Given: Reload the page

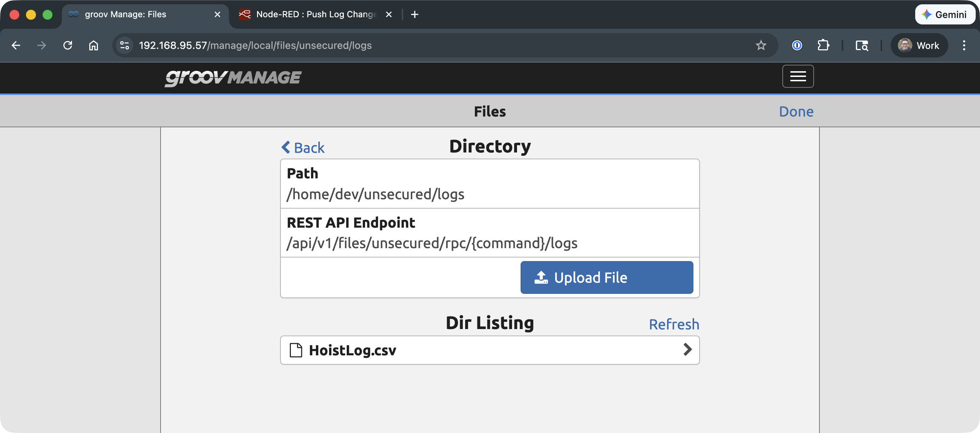Looking at the screenshot, I should (x=68, y=45).
